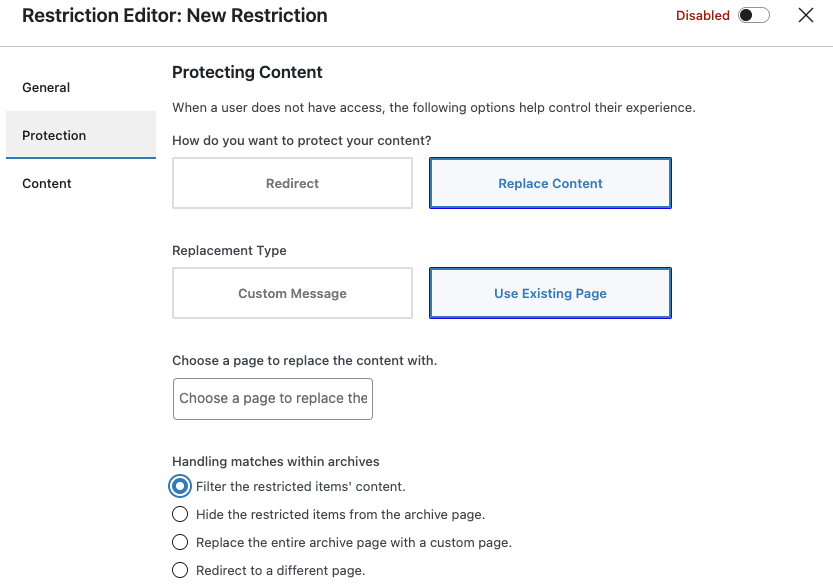Click the 'Filter the restricted items' content' label text
The height and width of the screenshot is (586, 833).
click(x=301, y=486)
